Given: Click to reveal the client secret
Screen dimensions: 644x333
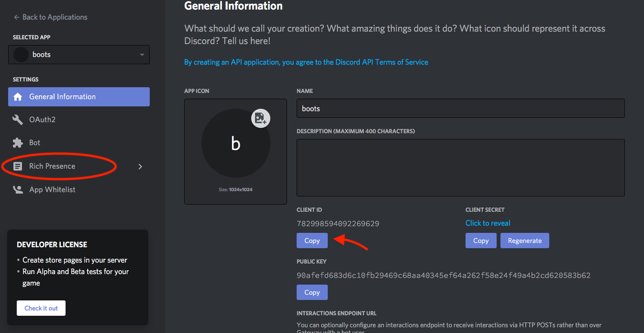Looking at the screenshot, I should [488, 223].
